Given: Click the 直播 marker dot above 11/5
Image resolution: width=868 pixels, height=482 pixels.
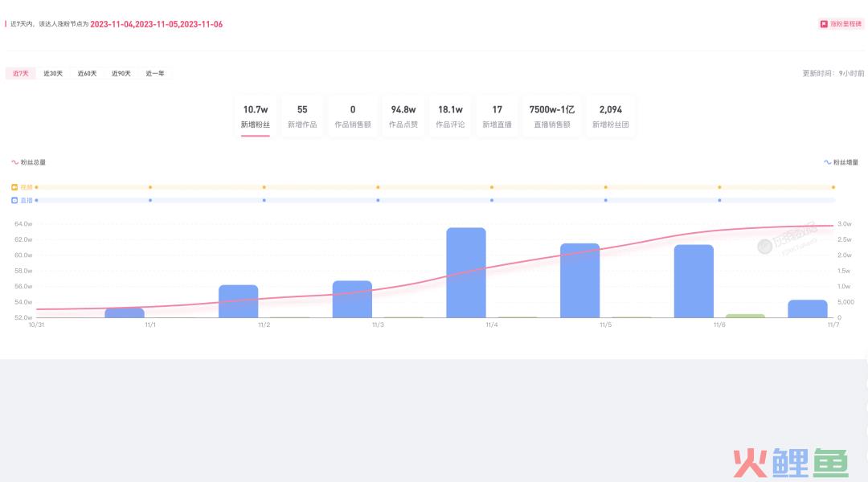Looking at the screenshot, I should pos(606,200).
